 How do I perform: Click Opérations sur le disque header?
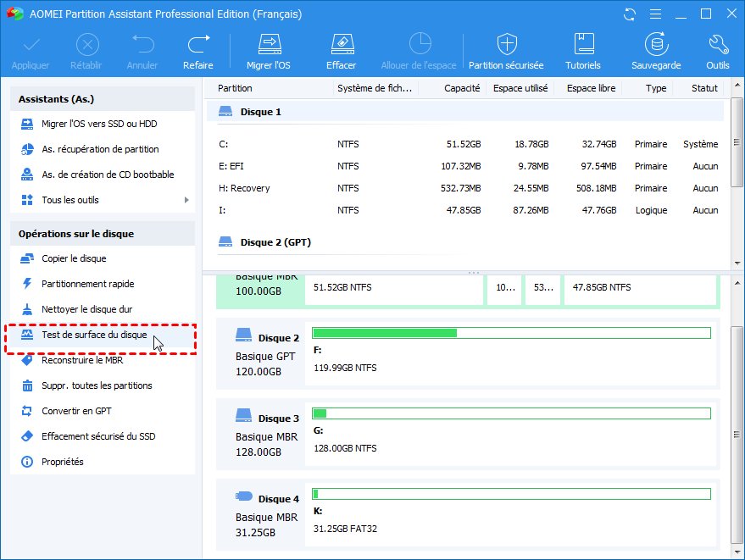coord(103,234)
